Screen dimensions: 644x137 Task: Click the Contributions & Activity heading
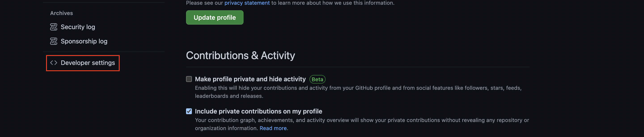241,55
